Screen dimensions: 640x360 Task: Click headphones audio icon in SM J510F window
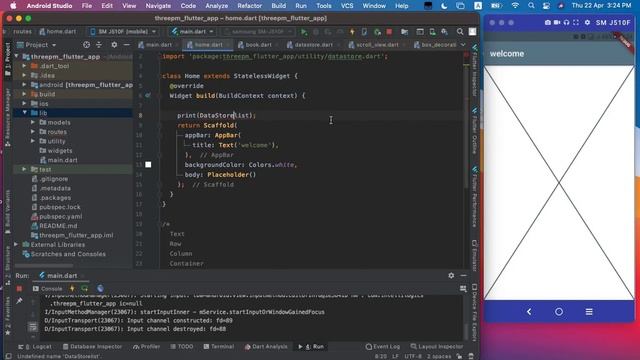[567, 23]
